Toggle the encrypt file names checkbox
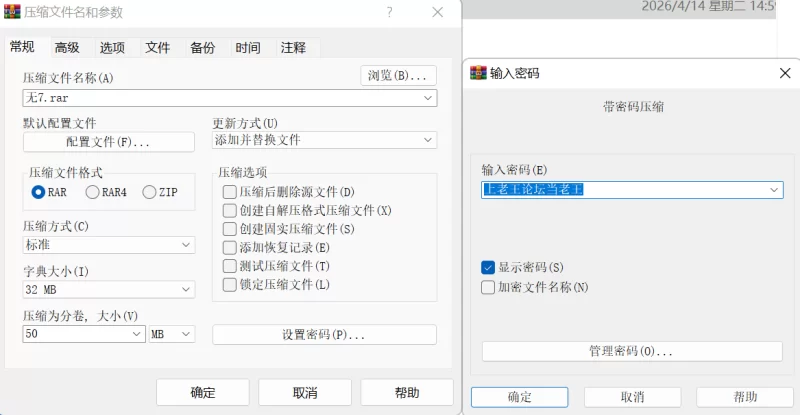800x415 pixels. point(488,288)
